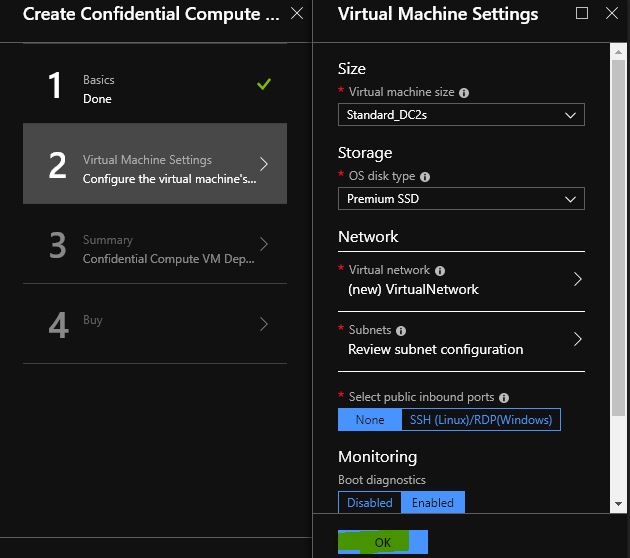Open Review subnet configuration
This screenshot has width=630, height=558.
click(x=461, y=341)
